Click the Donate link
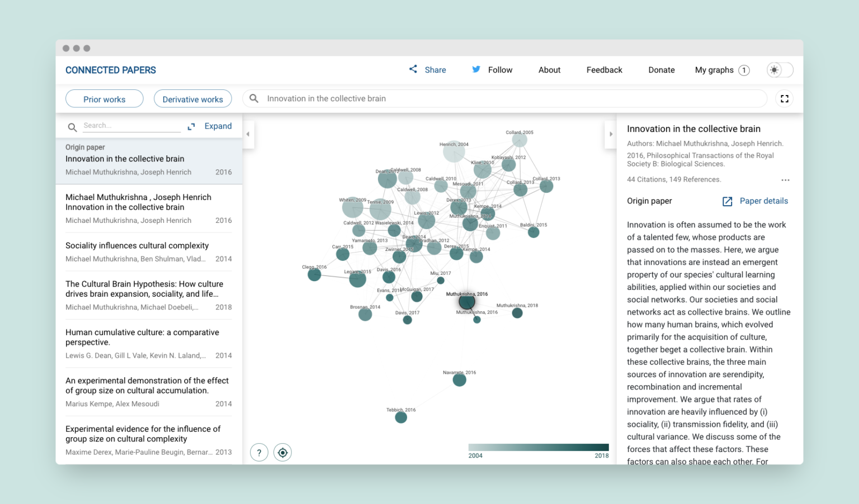 pos(662,70)
